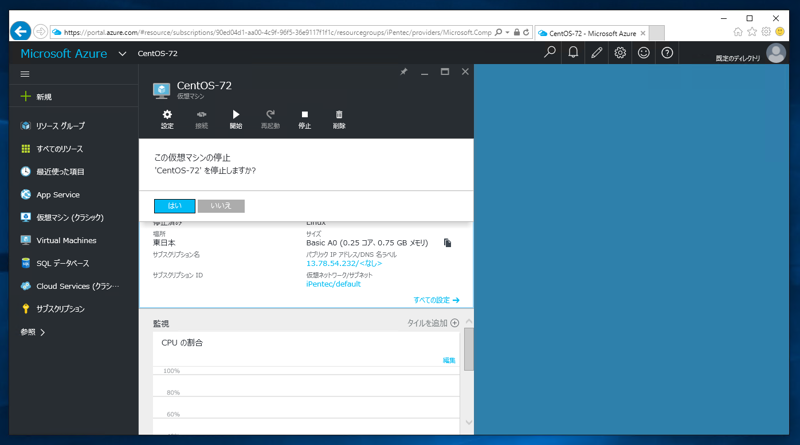Open a new browser tab
Image resolution: width=800 pixels, height=445 pixels.
point(657,33)
